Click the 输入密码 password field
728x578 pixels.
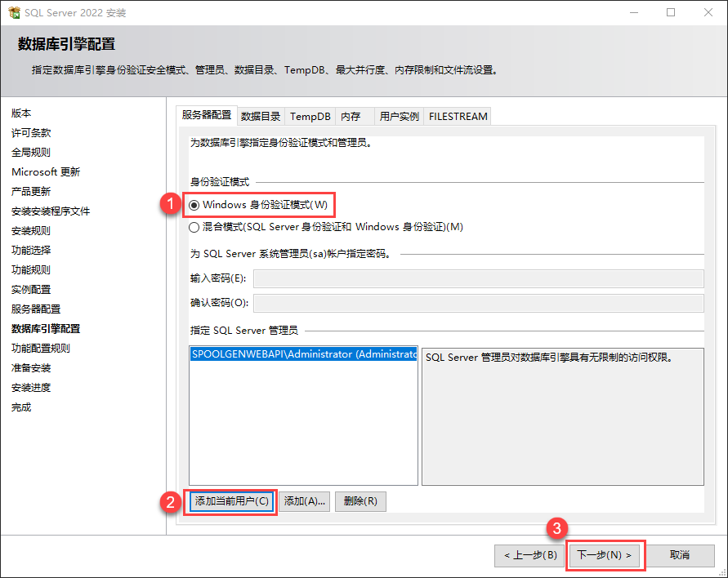click(x=478, y=279)
